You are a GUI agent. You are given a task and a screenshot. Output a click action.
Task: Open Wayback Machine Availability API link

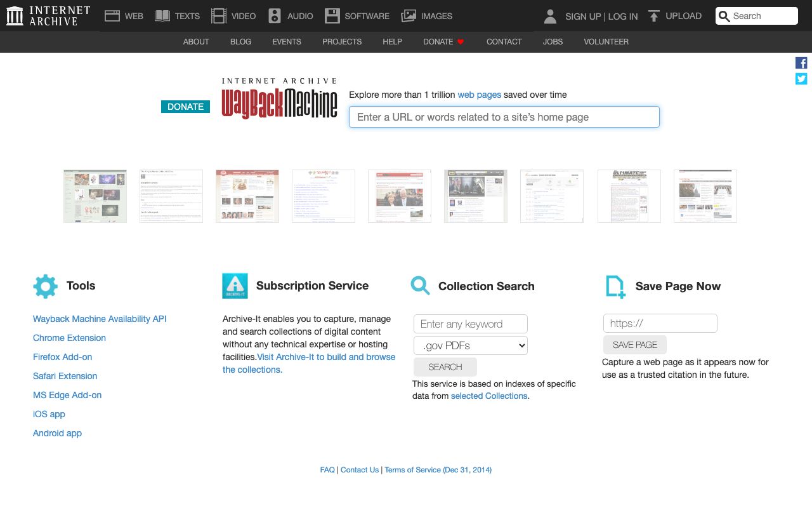(100, 319)
